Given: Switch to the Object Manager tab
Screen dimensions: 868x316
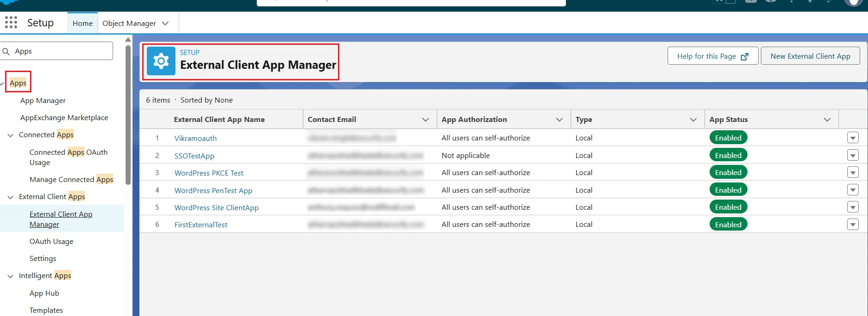Looking at the screenshot, I should pos(129,23).
